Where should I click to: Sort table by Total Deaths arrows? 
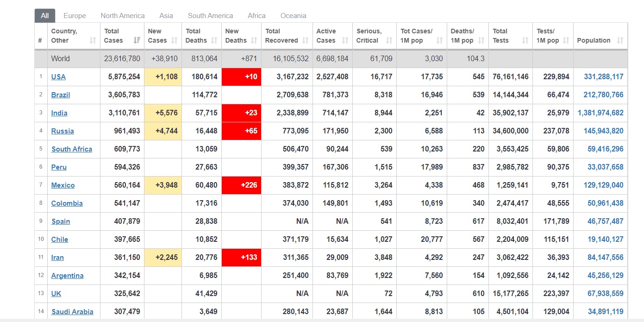tap(214, 41)
